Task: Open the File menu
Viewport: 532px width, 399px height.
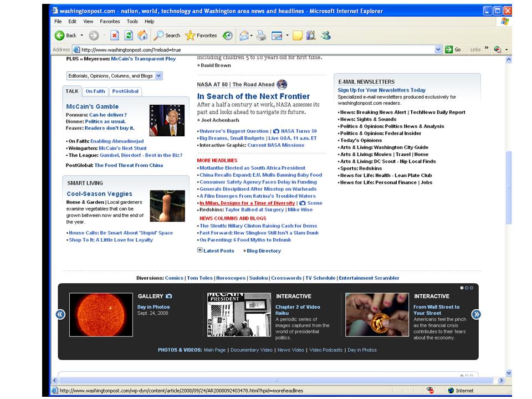Action: tap(58, 22)
